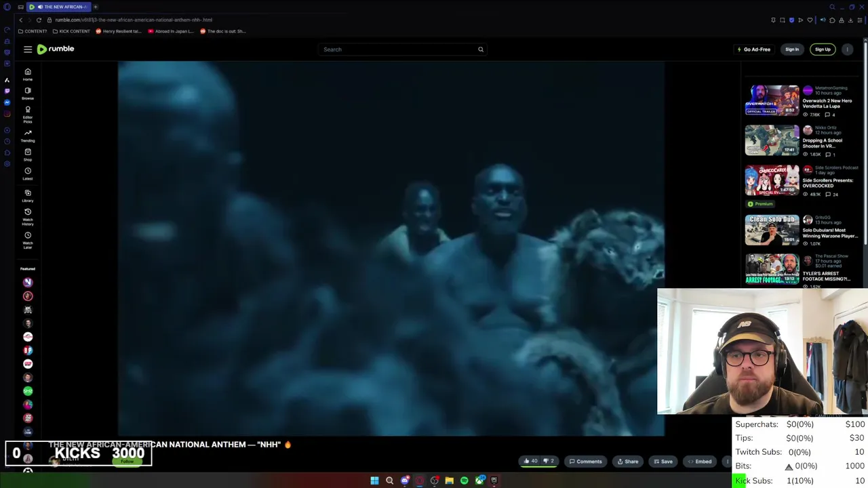Click the Premium badge label
This screenshot has width=868, height=488.
click(761, 204)
